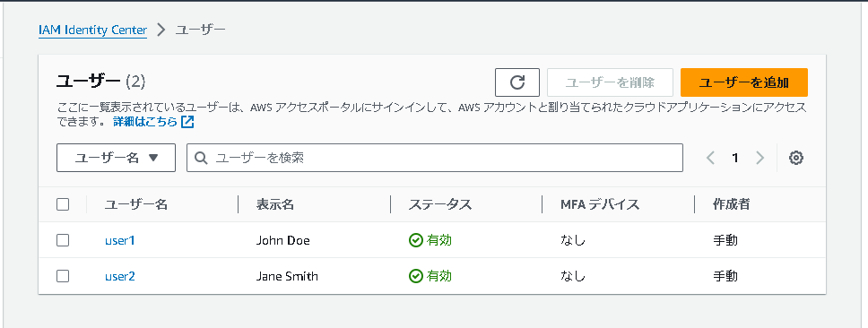Screen dimensions: 868x328
Task: Select all users with header checkbox
Action: click(x=63, y=204)
